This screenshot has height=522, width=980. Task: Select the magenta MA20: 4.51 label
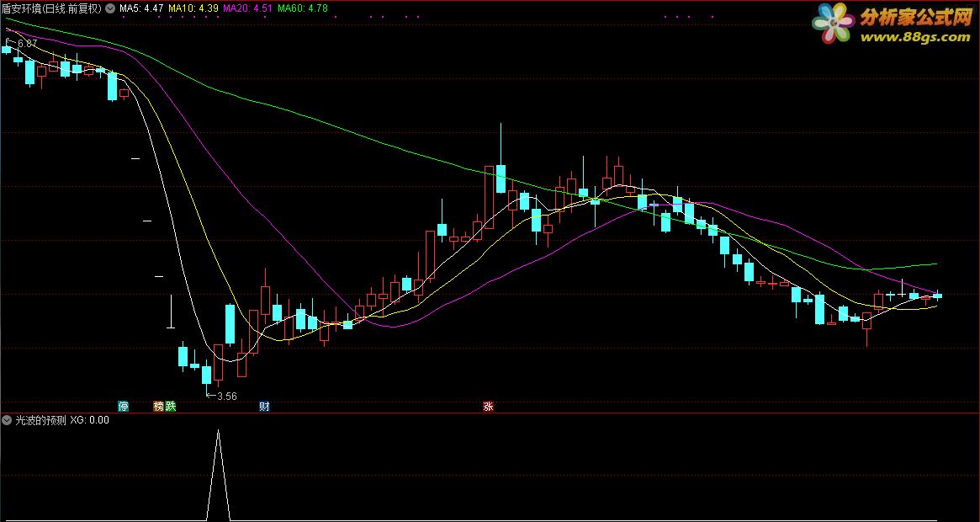pyautogui.click(x=247, y=8)
